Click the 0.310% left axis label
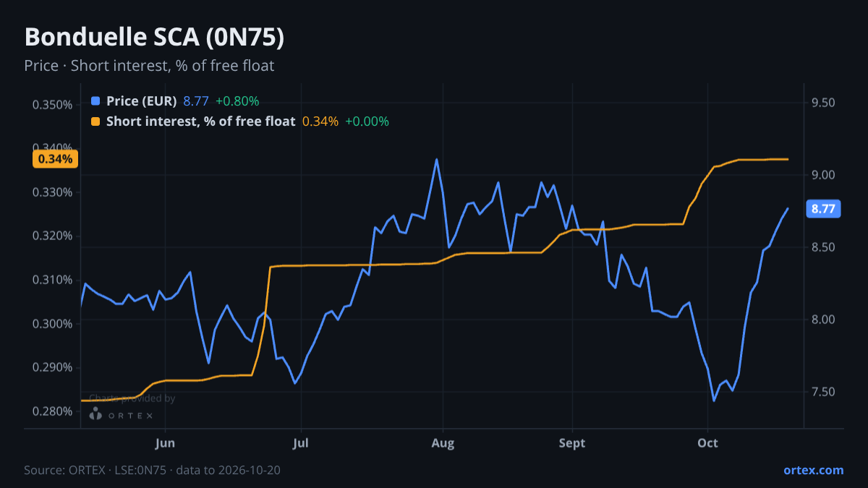 tap(52, 280)
